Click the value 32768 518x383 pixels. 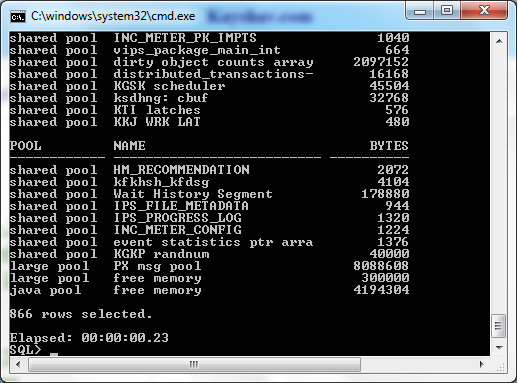389,98
